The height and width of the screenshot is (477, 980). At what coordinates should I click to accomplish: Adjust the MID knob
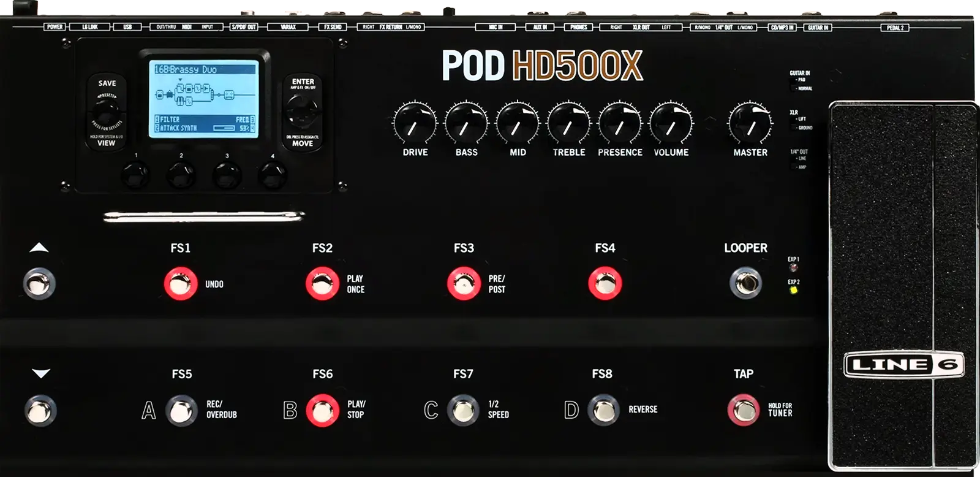point(518,123)
